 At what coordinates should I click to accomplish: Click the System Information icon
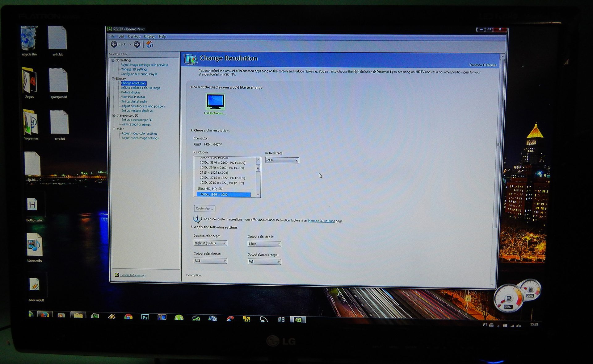pyautogui.click(x=117, y=275)
